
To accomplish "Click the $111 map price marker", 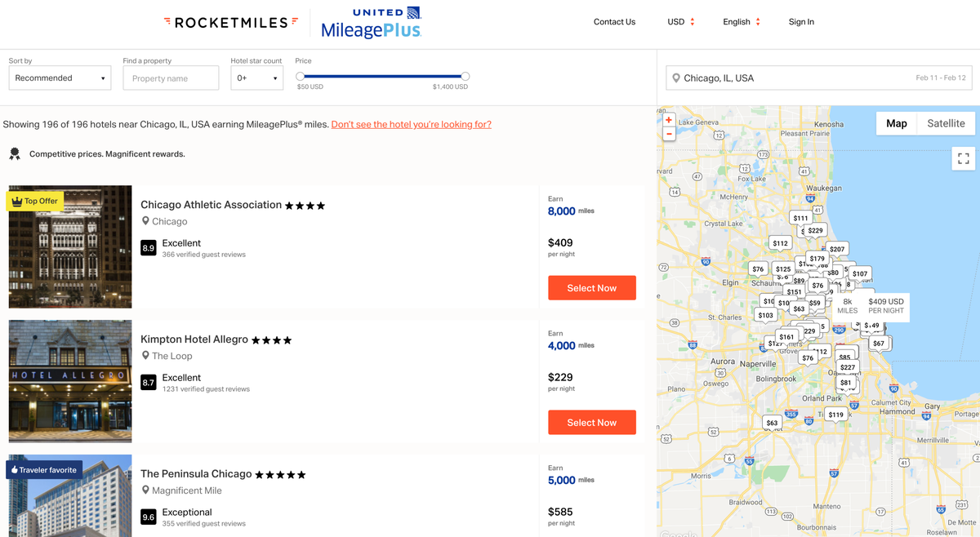I will (x=800, y=218).
